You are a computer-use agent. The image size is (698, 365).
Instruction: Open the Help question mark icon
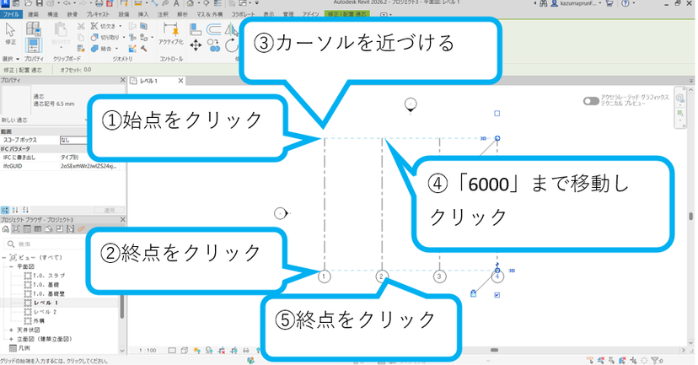coord(625,3)
